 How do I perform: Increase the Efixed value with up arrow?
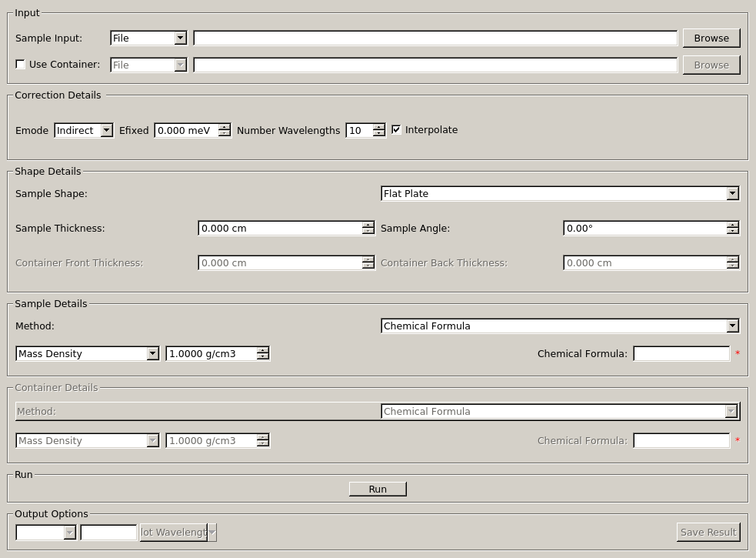(x=225, y=127)
